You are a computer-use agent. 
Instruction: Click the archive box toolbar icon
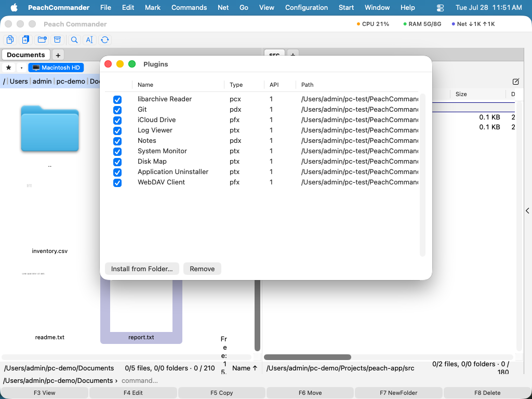58,39
